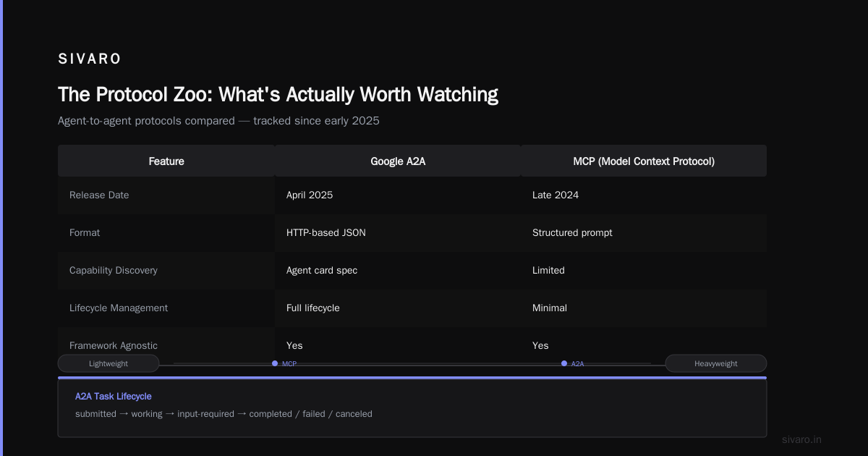Open the sivaro.in link in the corner
This screenshot has width=868, height=456.
tap(801, 439)
